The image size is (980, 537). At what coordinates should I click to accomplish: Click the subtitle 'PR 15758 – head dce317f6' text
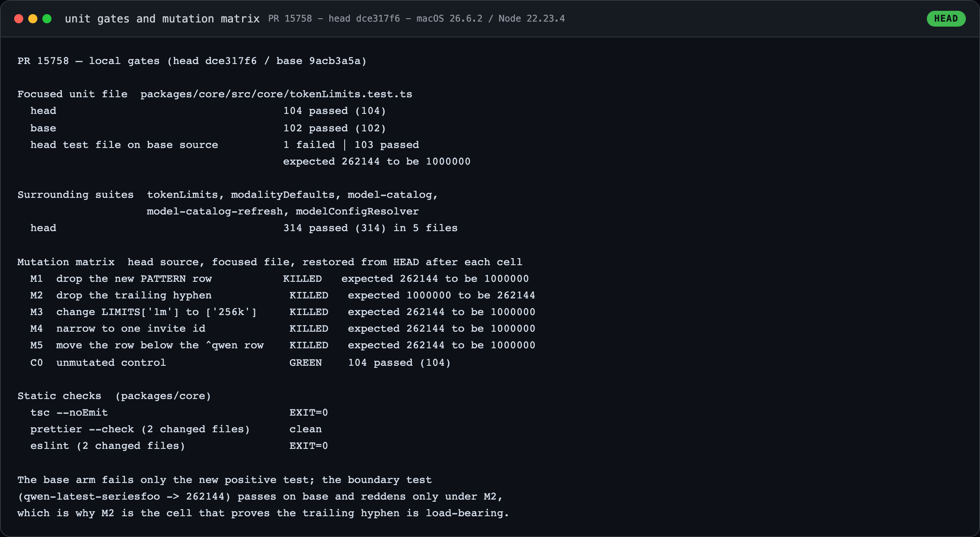pyautogui.click(x=334, y=19)
